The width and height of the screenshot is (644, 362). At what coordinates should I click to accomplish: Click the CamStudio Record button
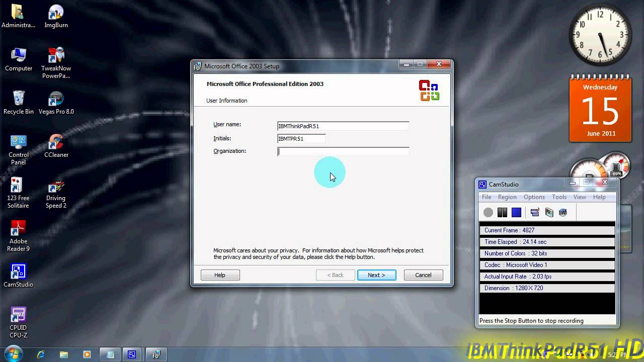[x=488, y=213]
